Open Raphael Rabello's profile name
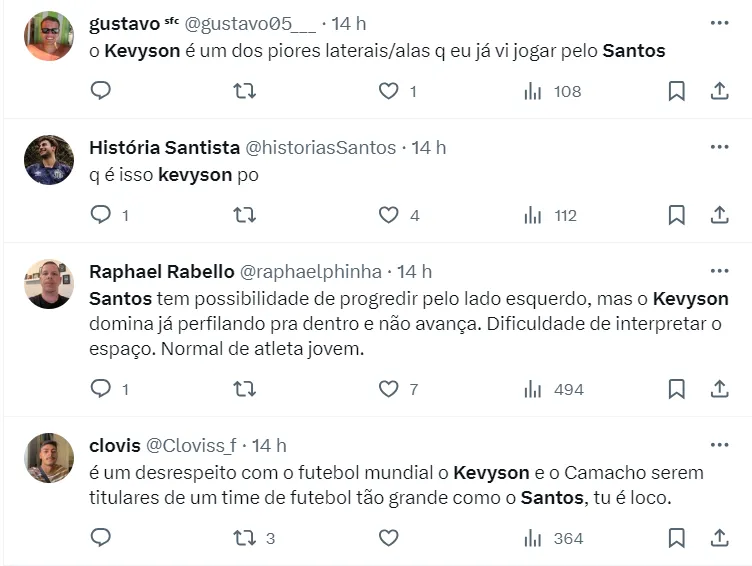 click(x=161, y=271)
